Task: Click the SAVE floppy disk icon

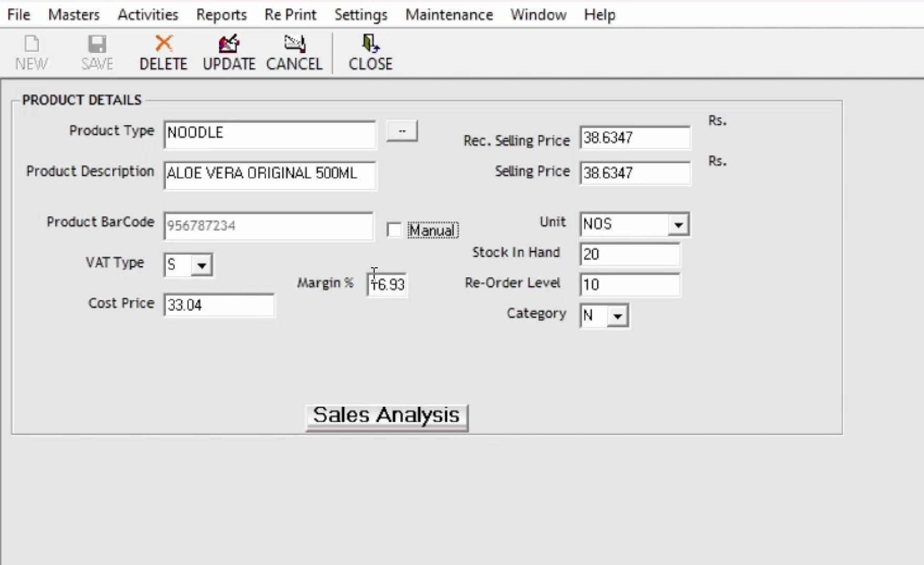Action: (97, 44)
